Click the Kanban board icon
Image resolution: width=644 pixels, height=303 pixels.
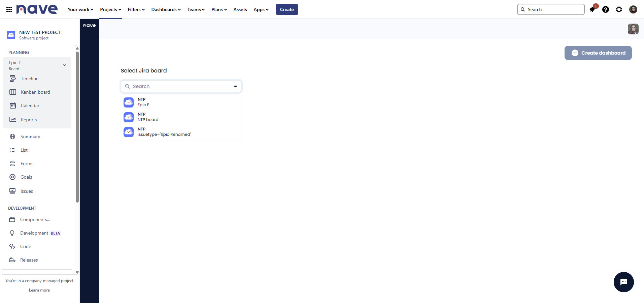(13, 92)
